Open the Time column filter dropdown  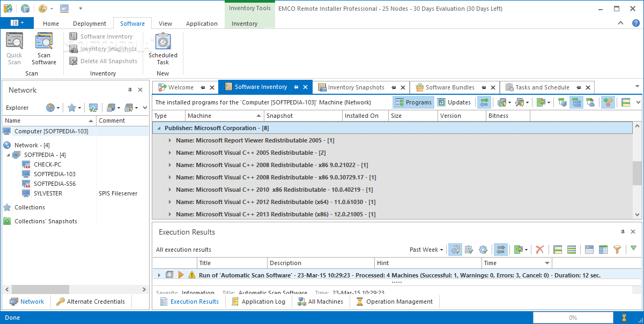[x=547, y=263]
